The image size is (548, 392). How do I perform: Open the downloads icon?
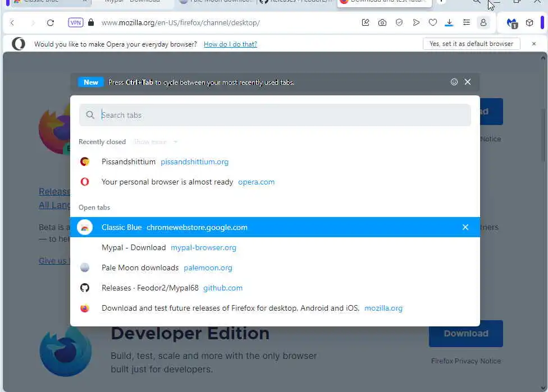(x=449, y=22)
